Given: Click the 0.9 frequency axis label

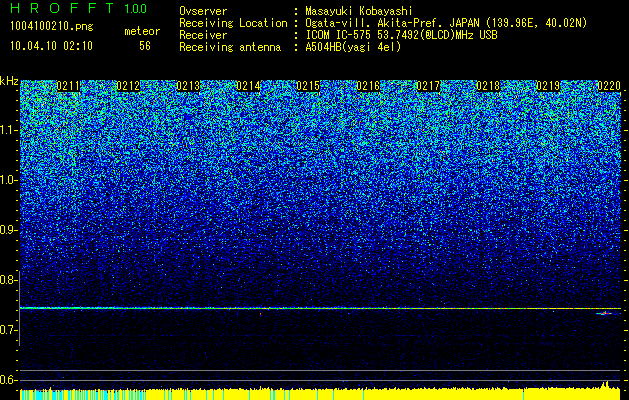Looking at the screenshot, I should pos(8,230).
